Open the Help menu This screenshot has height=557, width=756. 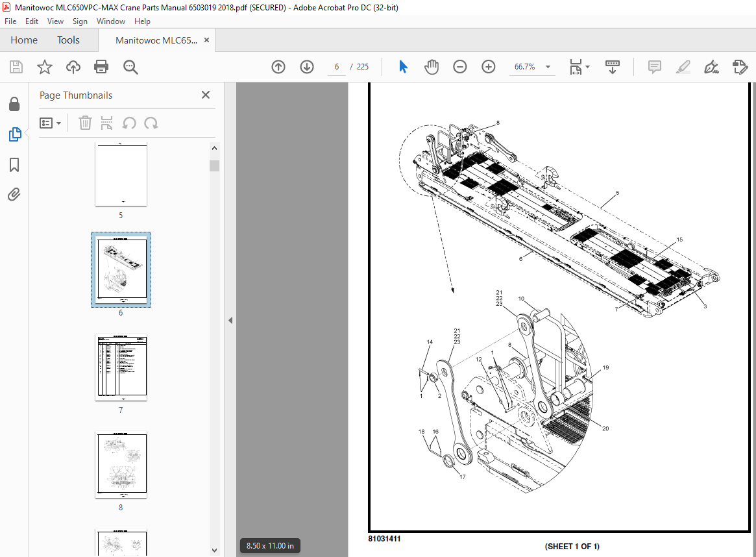(x=142, y=21)
